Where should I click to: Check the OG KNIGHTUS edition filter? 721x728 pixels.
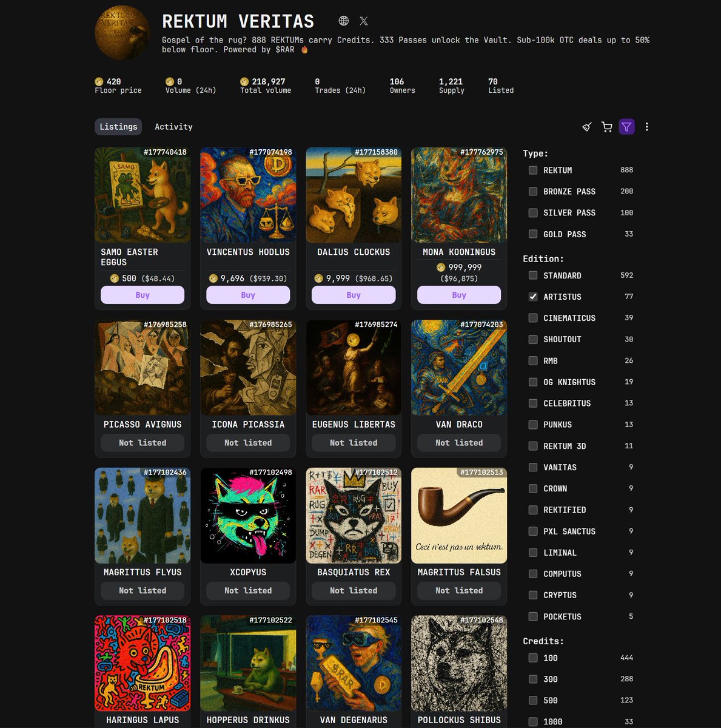pos(533,382)
